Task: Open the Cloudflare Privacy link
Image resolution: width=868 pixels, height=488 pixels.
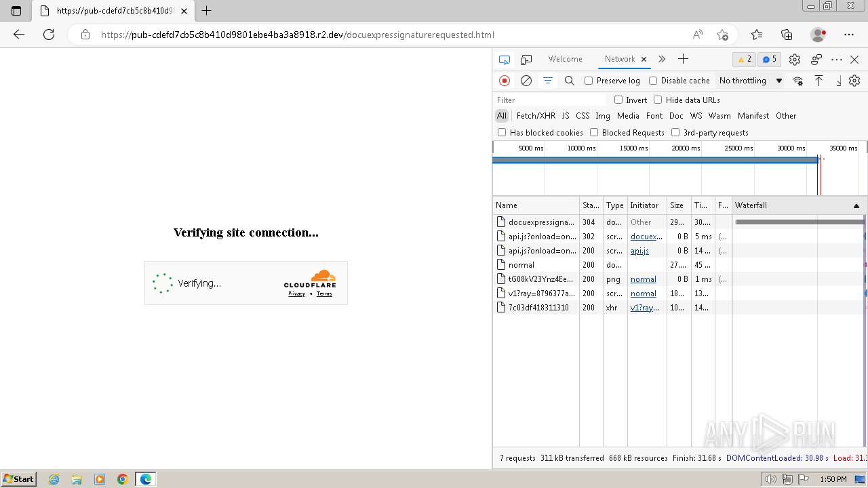Action: point(296,293)
